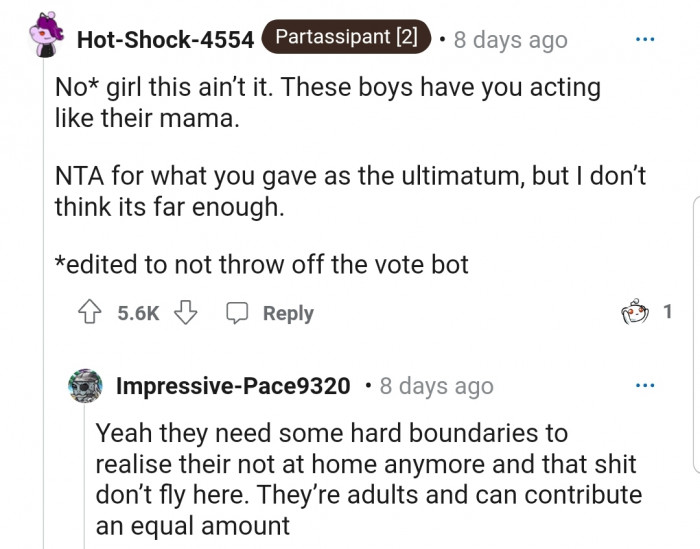The width and height of the screenshot is (700, 549).
Task: Click the award icon on the comment
Action: point(632,313)
